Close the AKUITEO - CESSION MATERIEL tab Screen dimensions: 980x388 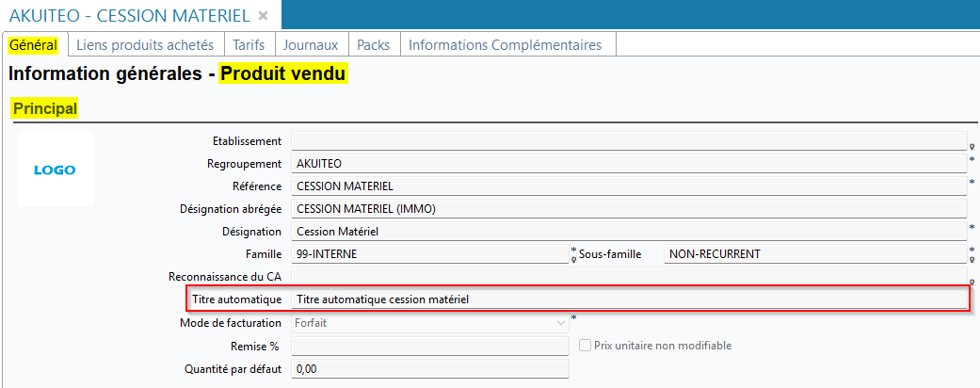point(264,16)
